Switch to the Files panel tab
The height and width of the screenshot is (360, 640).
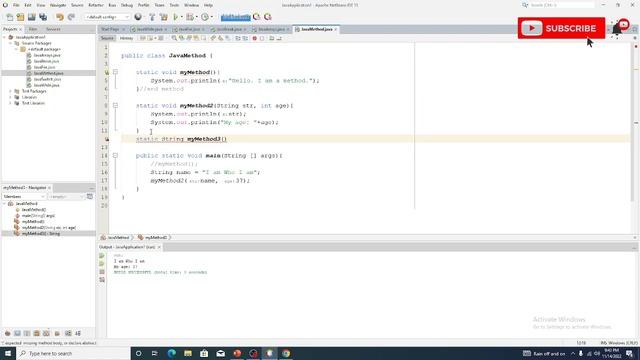tap(33, 29)
